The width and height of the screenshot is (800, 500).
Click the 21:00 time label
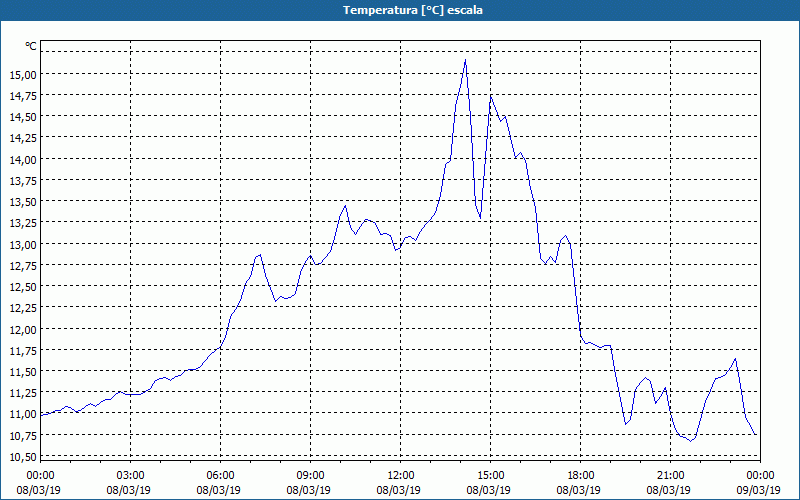[x=670, y=476]
